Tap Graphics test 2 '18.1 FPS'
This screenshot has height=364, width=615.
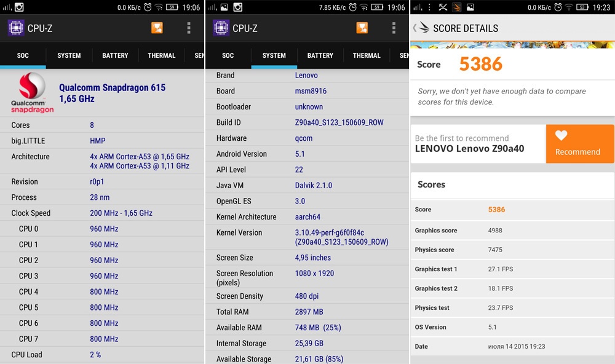point(501,288)
